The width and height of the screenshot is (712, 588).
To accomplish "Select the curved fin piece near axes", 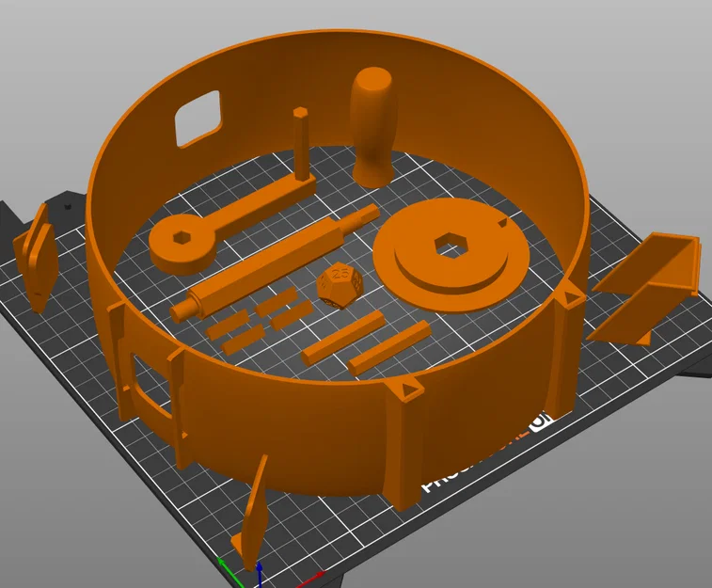I will click(251, 513).
